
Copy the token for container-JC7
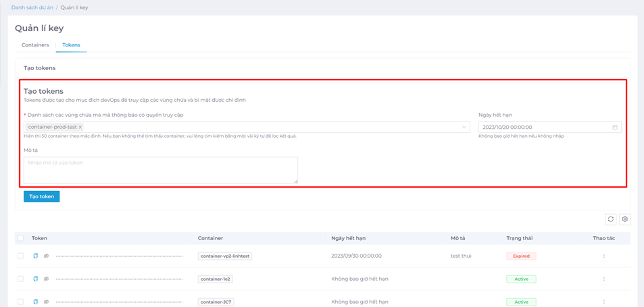click(36, 302)
